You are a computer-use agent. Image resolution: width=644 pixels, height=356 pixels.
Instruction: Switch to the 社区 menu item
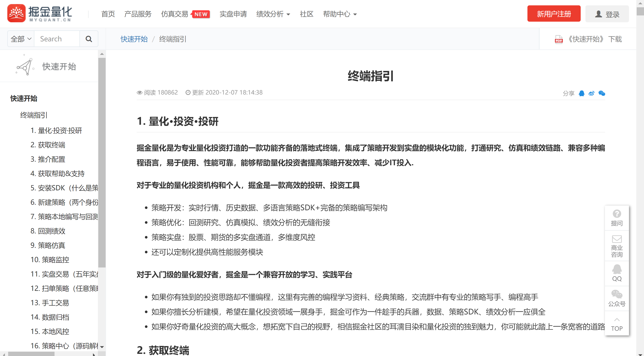point(306,14)
